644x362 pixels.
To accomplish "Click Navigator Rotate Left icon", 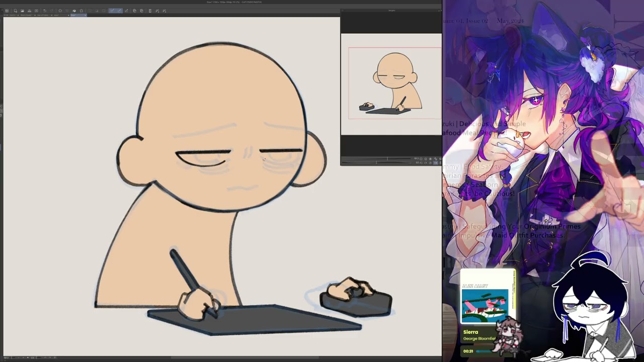I will tap(421, 163).
